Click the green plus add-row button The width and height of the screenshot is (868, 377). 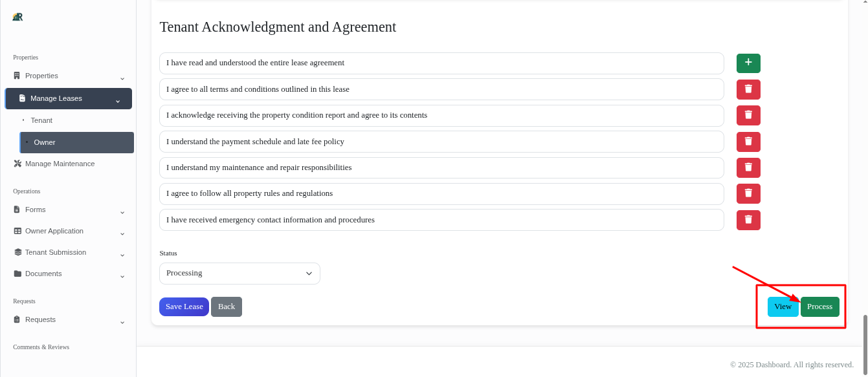(x=748, y=63)
